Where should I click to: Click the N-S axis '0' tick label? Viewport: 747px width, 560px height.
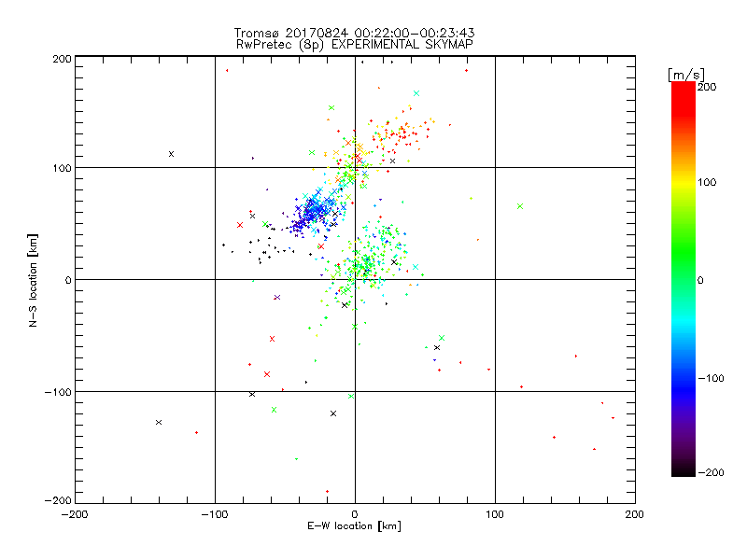pos(68,280)
